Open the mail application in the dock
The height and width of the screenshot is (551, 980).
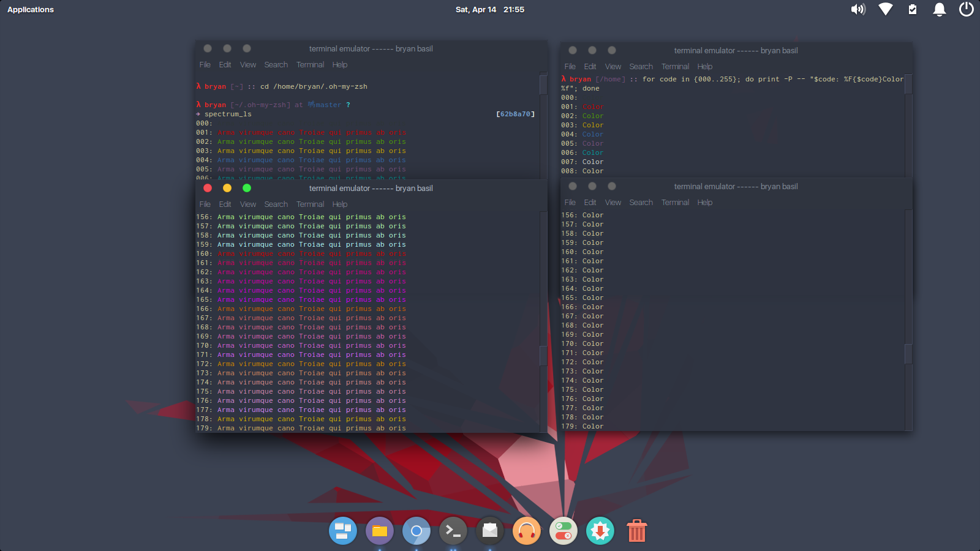click(x=489, y=531)
